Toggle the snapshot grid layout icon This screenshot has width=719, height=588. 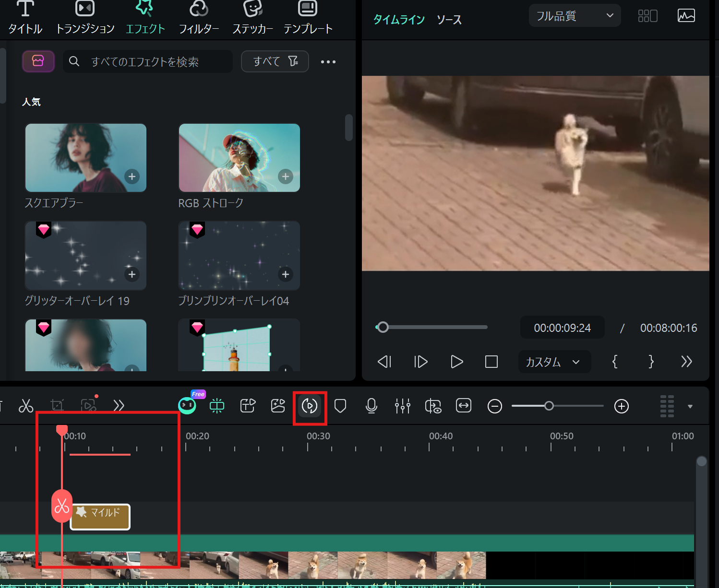click(647, 16)
